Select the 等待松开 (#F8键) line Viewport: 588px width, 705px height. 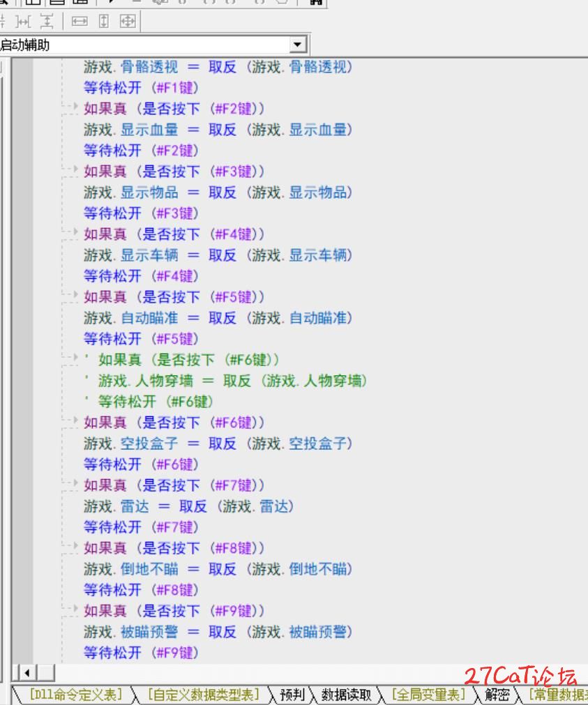coord(141,590)
